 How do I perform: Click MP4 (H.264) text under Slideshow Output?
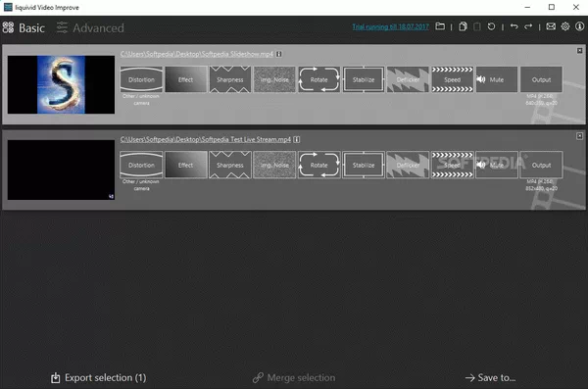pos(540,96)
